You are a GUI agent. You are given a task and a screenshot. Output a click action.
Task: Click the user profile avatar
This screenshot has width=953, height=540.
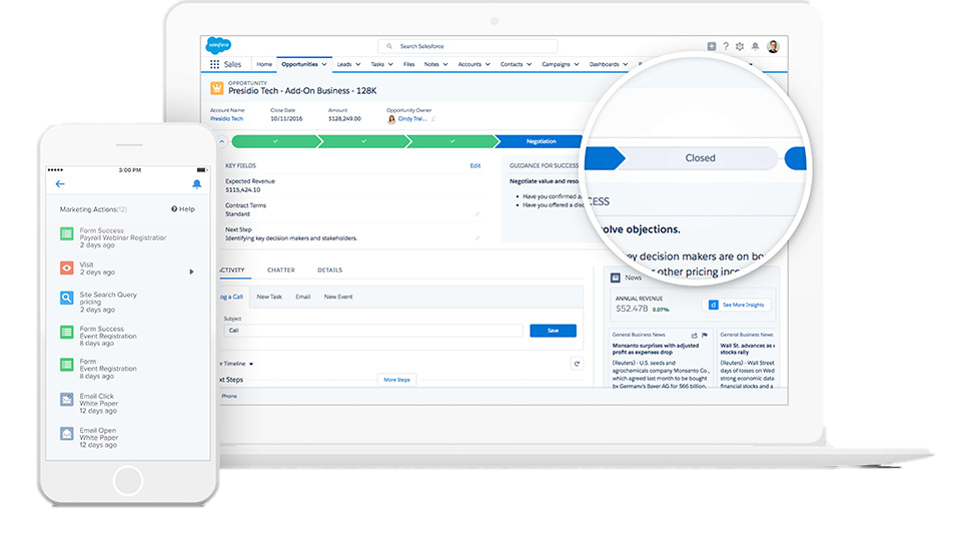[x=773, y=46]
